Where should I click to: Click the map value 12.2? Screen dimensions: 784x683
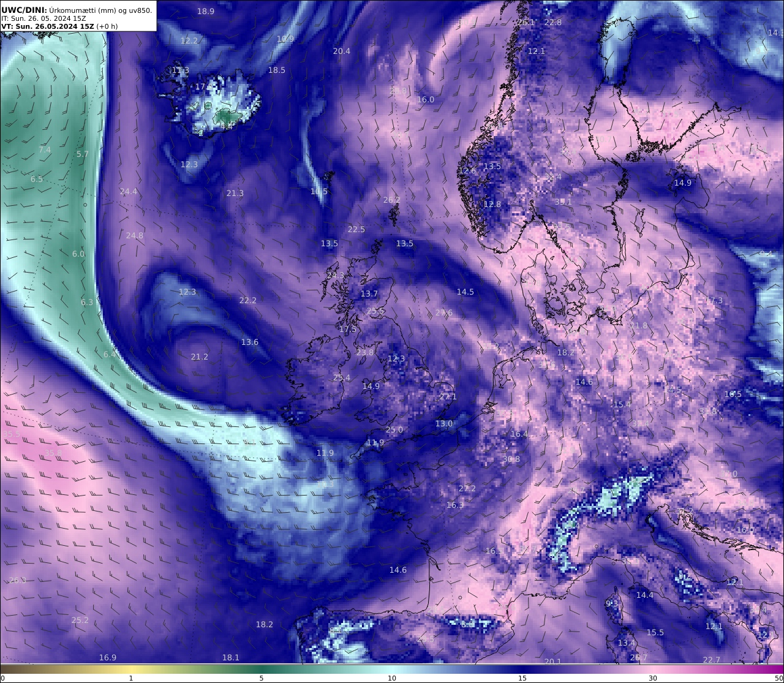click(x=189, y=41)
